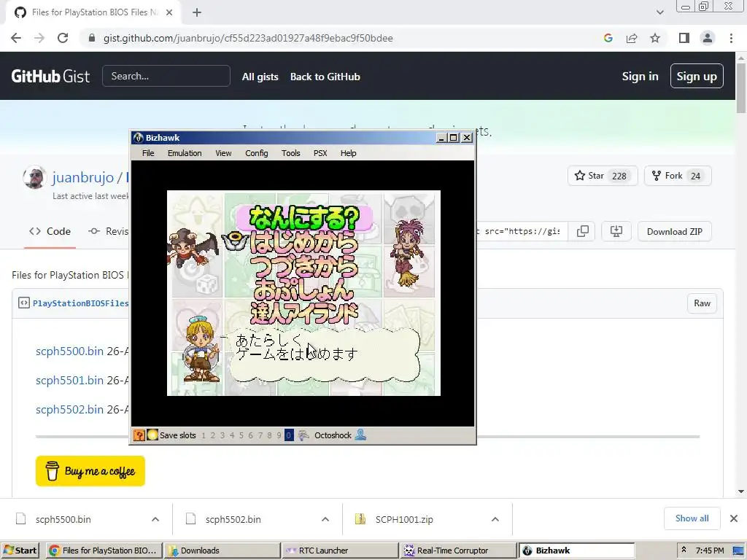The image size is (747, 560).
Task: Go back in Chrome browser
Action: coord(16,38)
